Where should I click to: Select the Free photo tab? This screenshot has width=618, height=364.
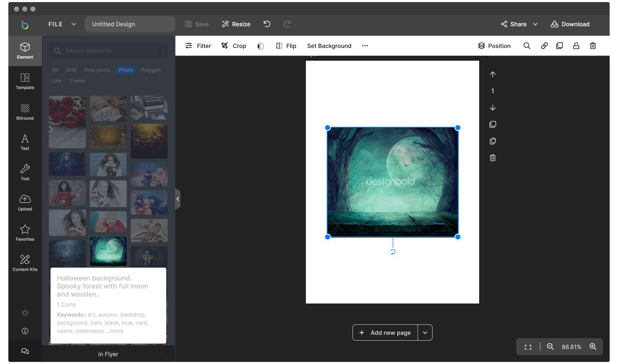point(98,70)
